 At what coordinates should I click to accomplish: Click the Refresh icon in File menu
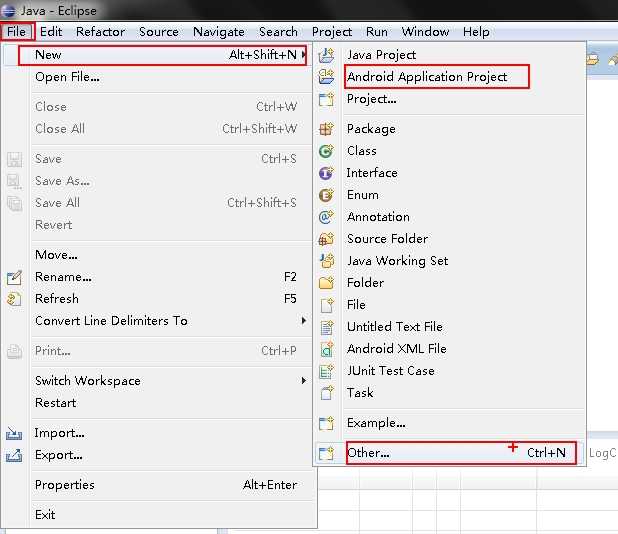[x=14, y=299]
